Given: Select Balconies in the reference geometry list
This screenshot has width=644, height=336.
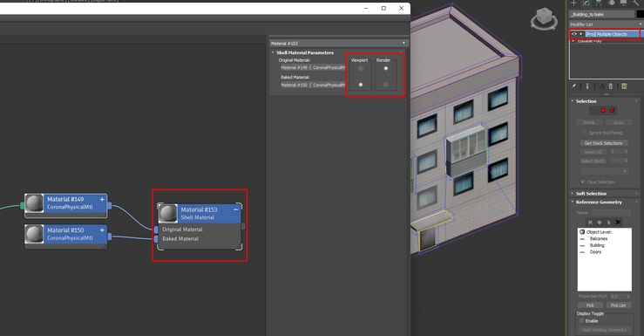Looking at the screenshot, I should point(599,238).
